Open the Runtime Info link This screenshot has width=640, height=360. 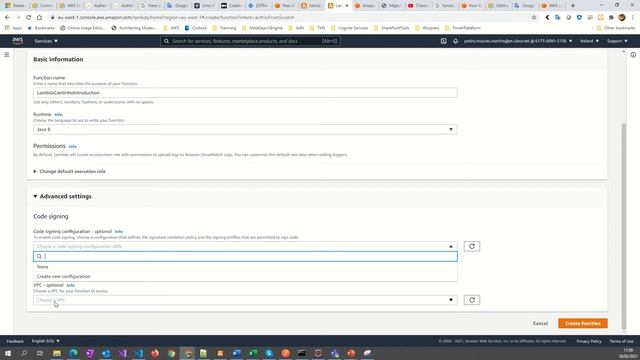58,115
